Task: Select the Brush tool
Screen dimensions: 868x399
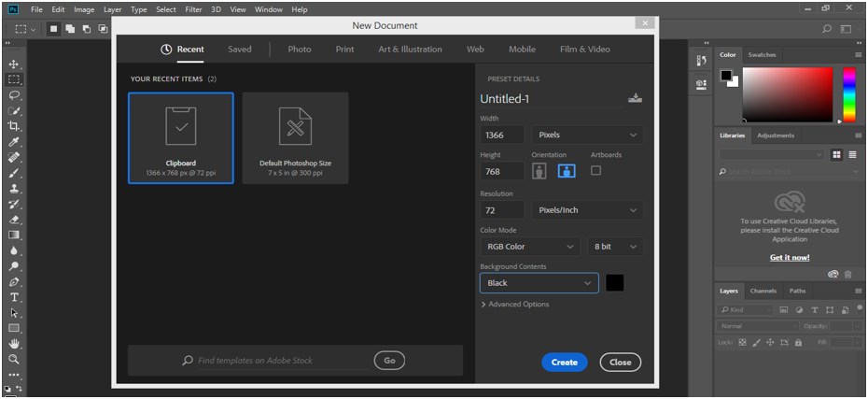Action: click(x=14, y=173)
